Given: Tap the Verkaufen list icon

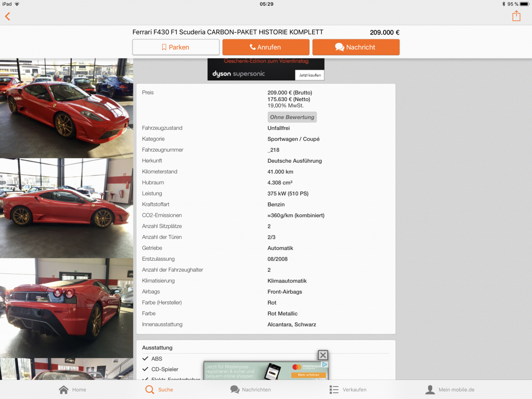Looking at the screenshot, I should [334, 390].
